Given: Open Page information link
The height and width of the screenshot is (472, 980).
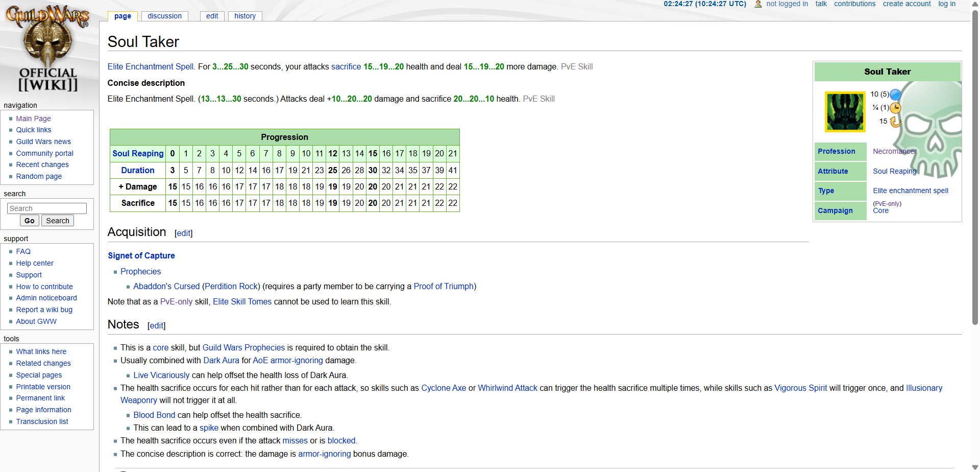Looking at the screenshot, I should click(x=43, y=410).
